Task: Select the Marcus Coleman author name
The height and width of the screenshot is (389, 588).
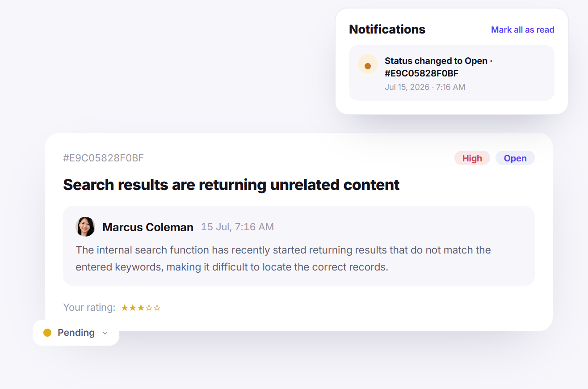Action: tap(148, 227)
